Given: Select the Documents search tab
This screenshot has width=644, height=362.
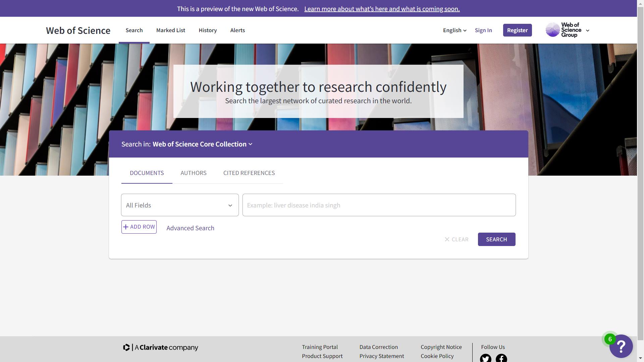Looking at the screenshot, I should pos(147,173).
